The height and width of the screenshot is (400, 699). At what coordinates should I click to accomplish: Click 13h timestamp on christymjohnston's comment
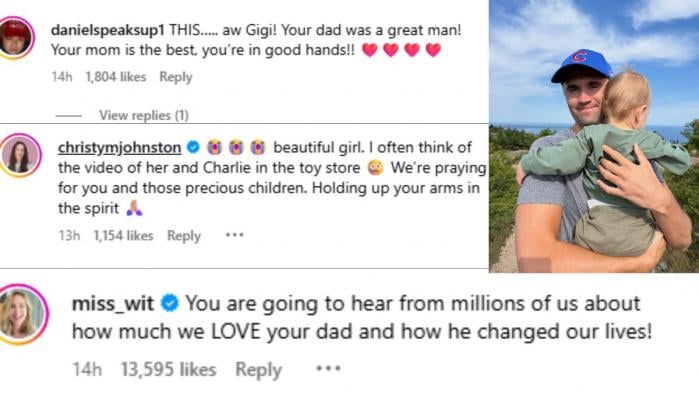[x=69, y=236]
